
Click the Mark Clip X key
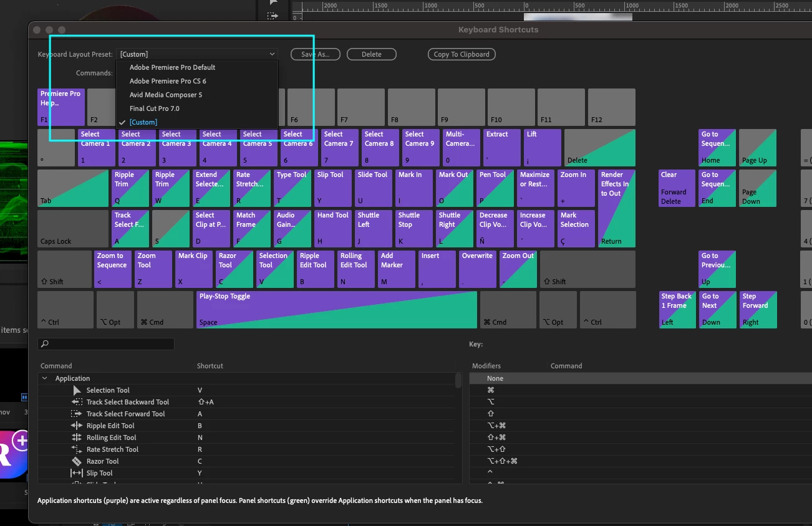(193, 269)
